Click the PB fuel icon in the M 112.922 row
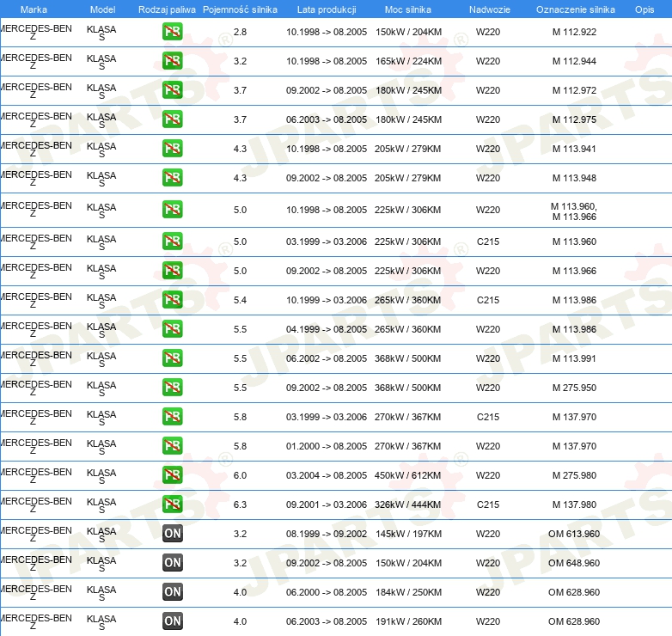 173,33
